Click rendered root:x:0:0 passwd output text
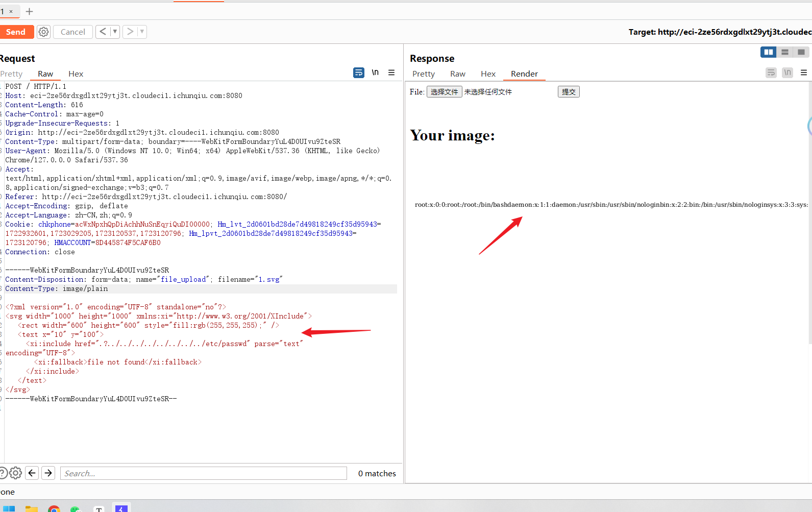This screenshot has width=812, height=512. tap(611, 205)
